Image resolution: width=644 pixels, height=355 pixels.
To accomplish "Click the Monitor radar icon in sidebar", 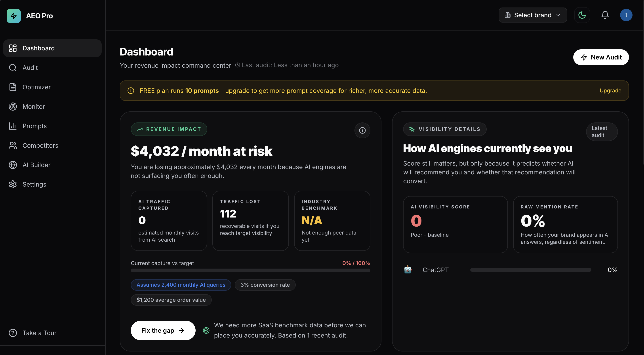I will (13, 107).
